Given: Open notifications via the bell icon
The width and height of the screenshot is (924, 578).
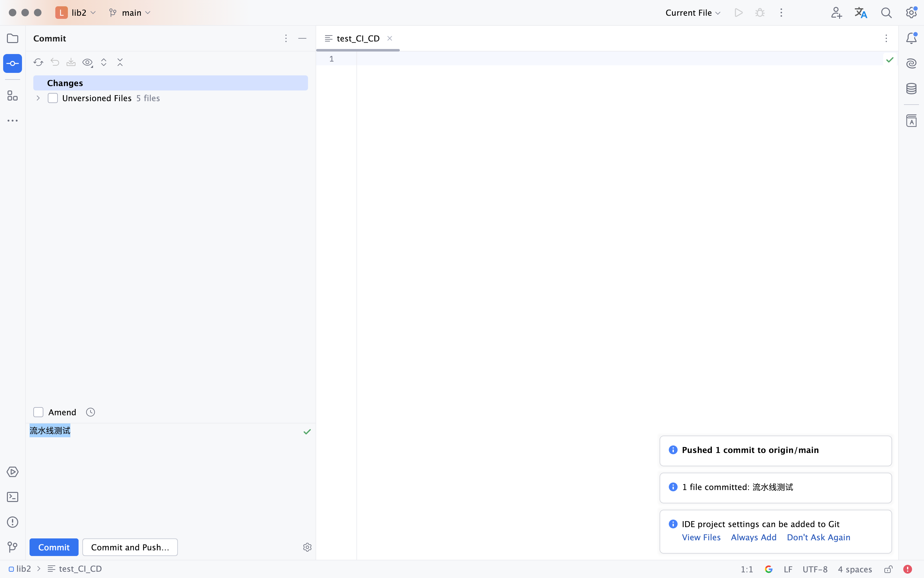Looking at the screenshot, I should coord(912,38).
